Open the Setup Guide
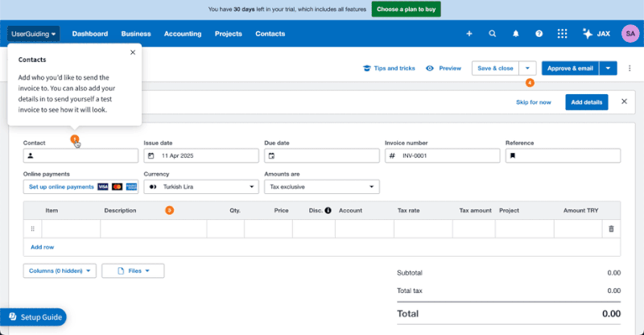Screen dimensions: 644x335 33,317
